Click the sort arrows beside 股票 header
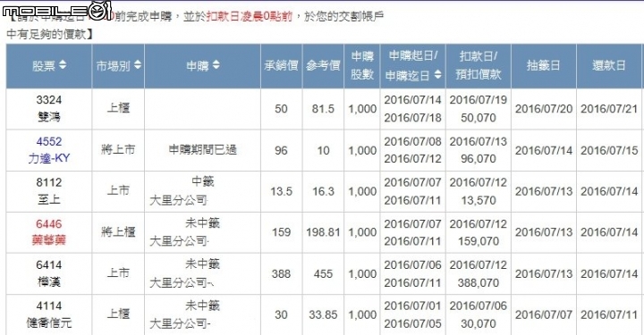 click(63, 65)
